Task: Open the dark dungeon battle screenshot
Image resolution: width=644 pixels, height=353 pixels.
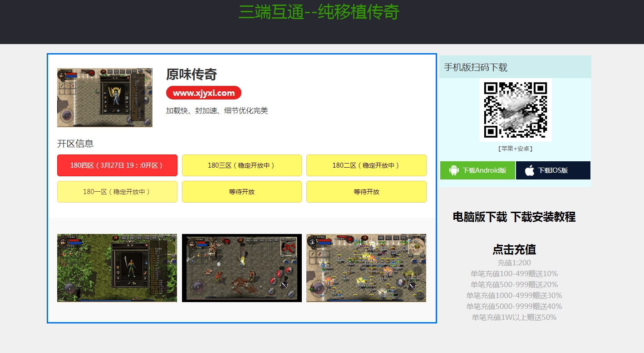Action: click(241, 268)
